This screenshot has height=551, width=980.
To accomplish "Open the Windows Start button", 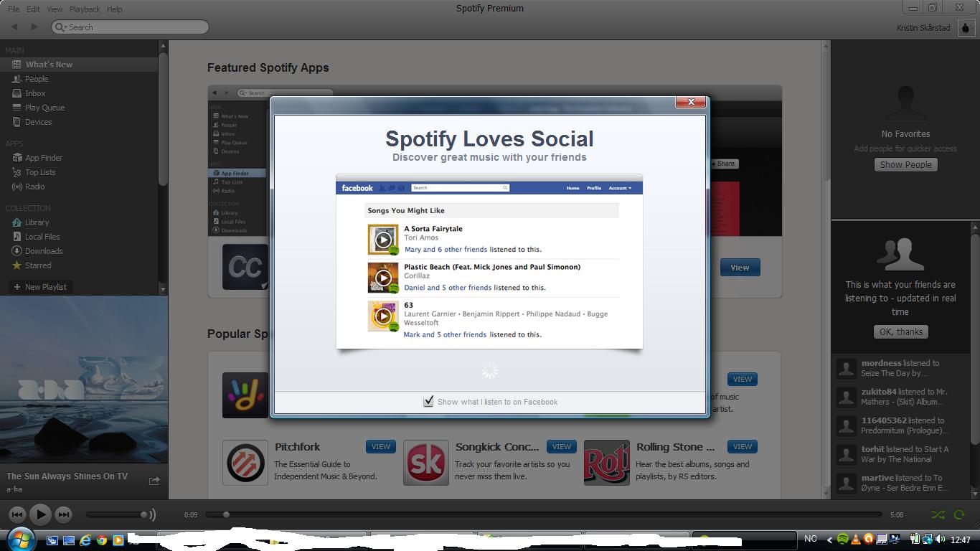I will [x=20, y=539].
